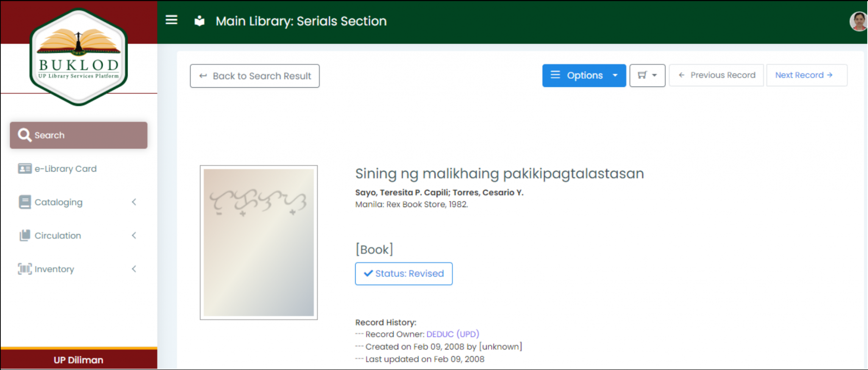
Task: Click the Inventory barcode icon
Action: (x=25, y=269)
